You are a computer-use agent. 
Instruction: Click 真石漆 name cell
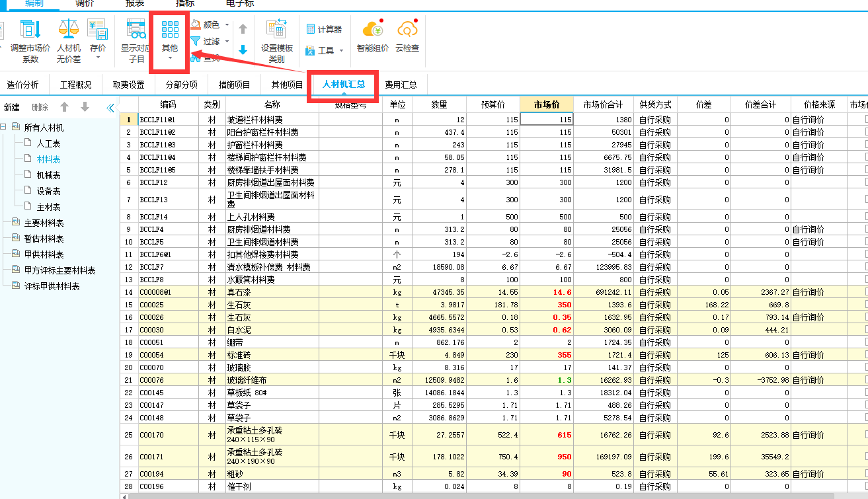coord(272,292)
